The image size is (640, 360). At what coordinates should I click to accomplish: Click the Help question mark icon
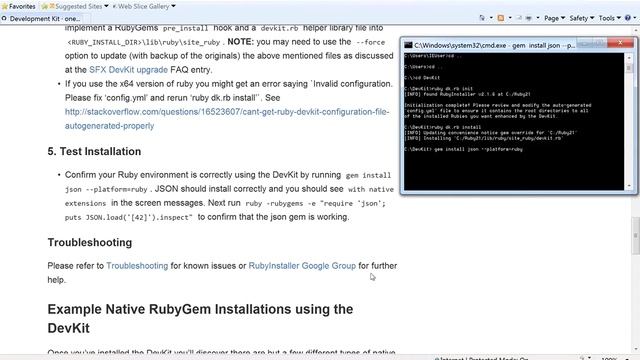point(628,18)
